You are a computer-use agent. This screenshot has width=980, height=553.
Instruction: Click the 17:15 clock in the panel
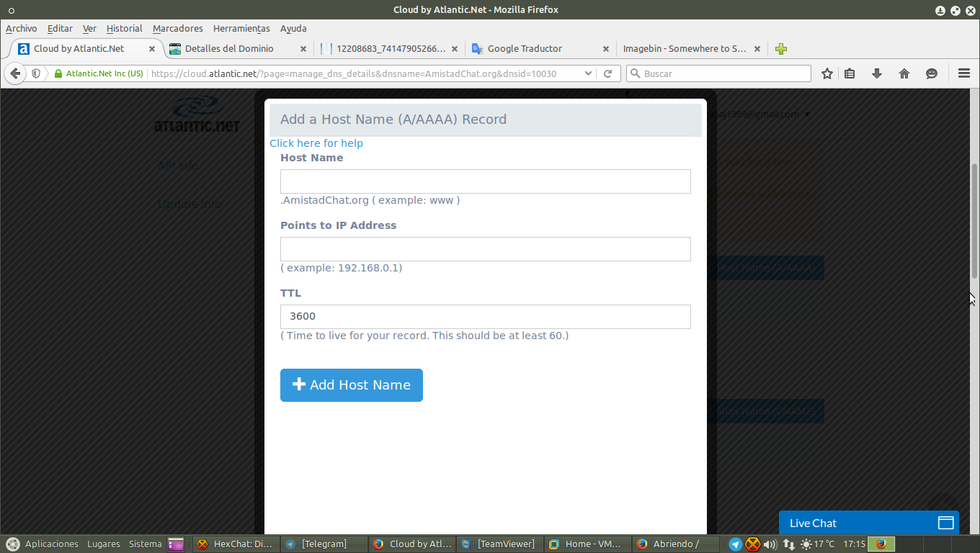(x=854, y=544)
